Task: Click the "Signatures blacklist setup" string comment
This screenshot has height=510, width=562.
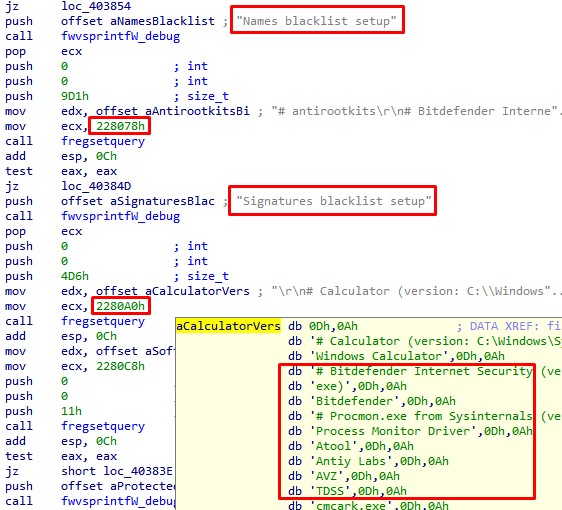Action: point(334,201)
